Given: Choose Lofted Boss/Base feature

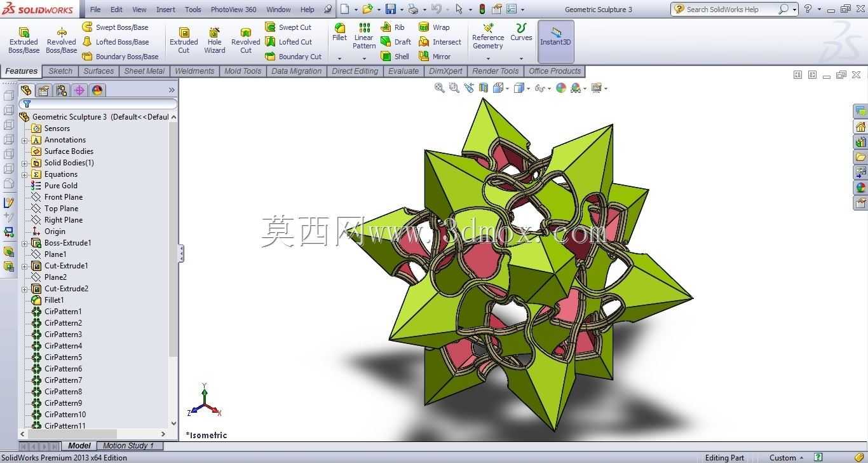Looking at the screenshot, I should coord(115,42).
